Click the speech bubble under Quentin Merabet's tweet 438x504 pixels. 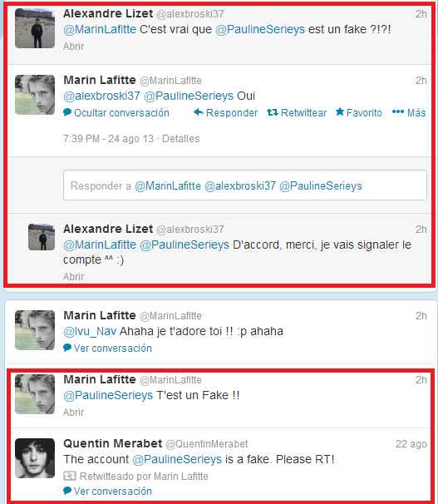pos(67,491)
